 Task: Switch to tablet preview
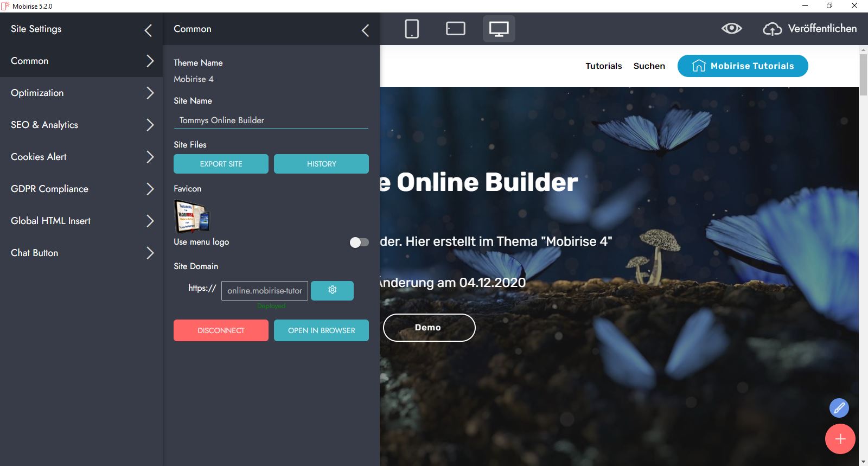pos(456,29)
